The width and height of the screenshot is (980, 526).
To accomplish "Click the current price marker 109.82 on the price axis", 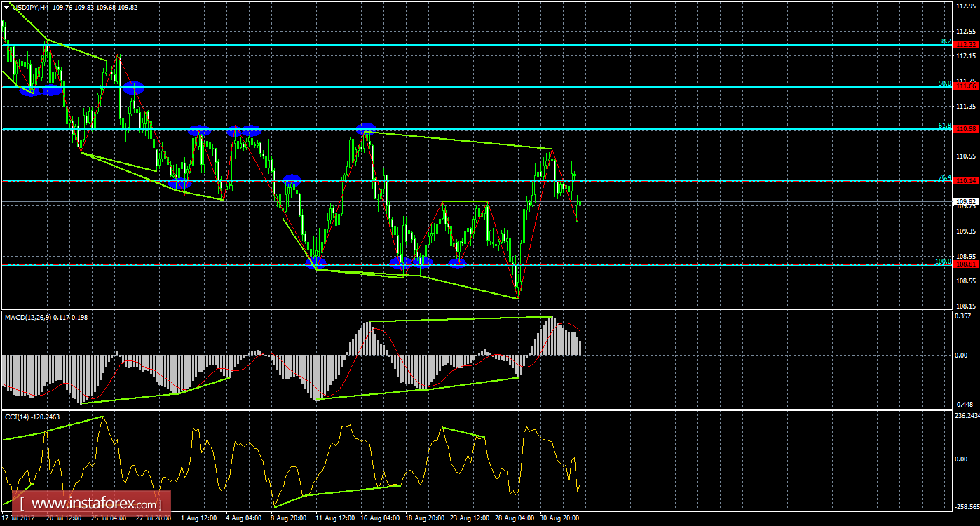I will (x=967, y=202).
